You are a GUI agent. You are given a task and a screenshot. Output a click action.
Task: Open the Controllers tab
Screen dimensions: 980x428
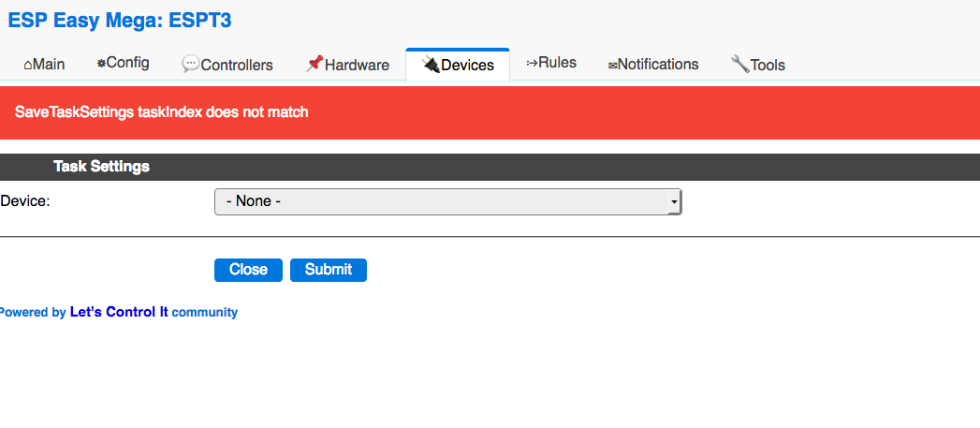tap(227, 65)
